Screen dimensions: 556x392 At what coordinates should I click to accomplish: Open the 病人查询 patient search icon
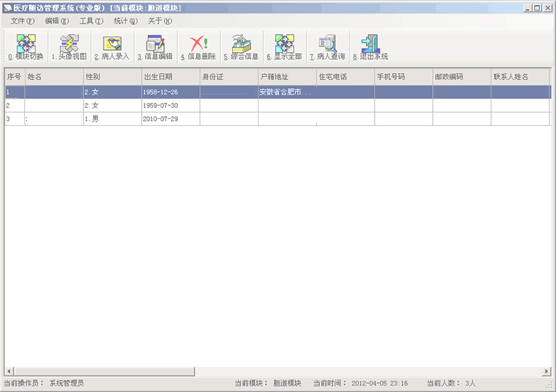tap(327, 47)
